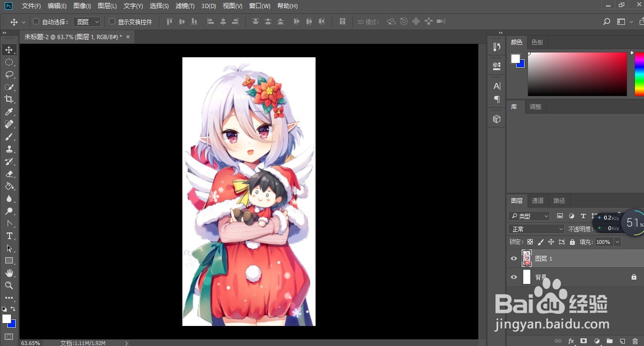Select the Eraser tool
Image resolution: width=644 pixels, height=346 pixels.
coord(9,174)
